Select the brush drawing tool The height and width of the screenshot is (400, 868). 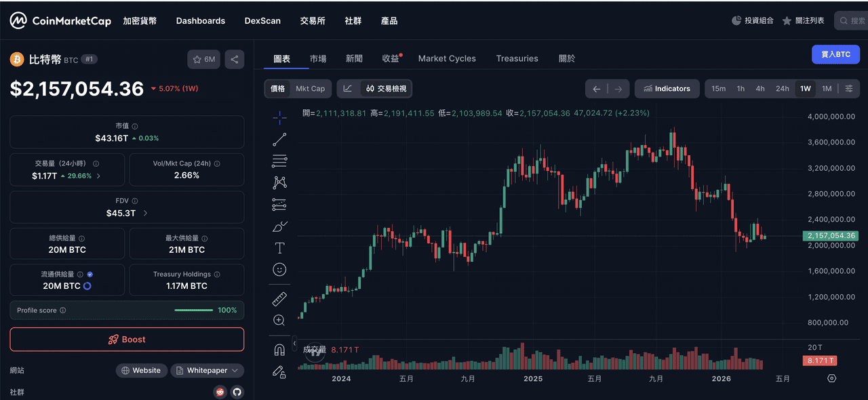279,226
